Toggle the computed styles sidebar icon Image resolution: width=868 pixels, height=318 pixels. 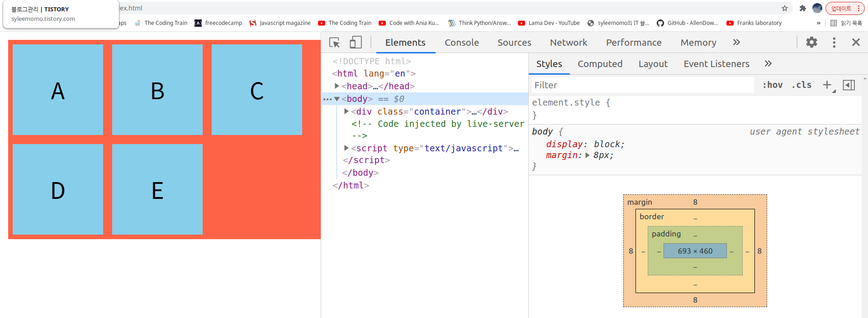849,85
